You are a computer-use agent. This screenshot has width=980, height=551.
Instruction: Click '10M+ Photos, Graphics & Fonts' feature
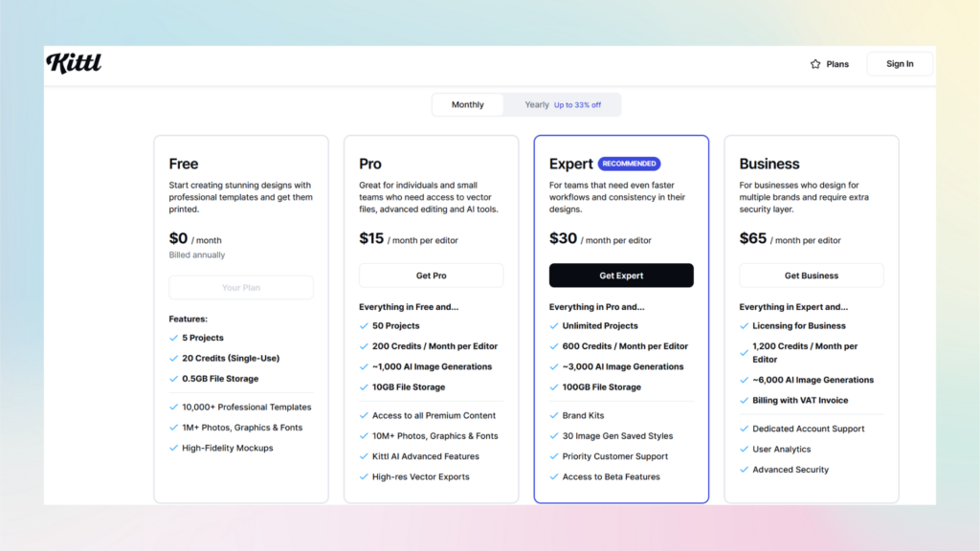click(x=435, y=436)
